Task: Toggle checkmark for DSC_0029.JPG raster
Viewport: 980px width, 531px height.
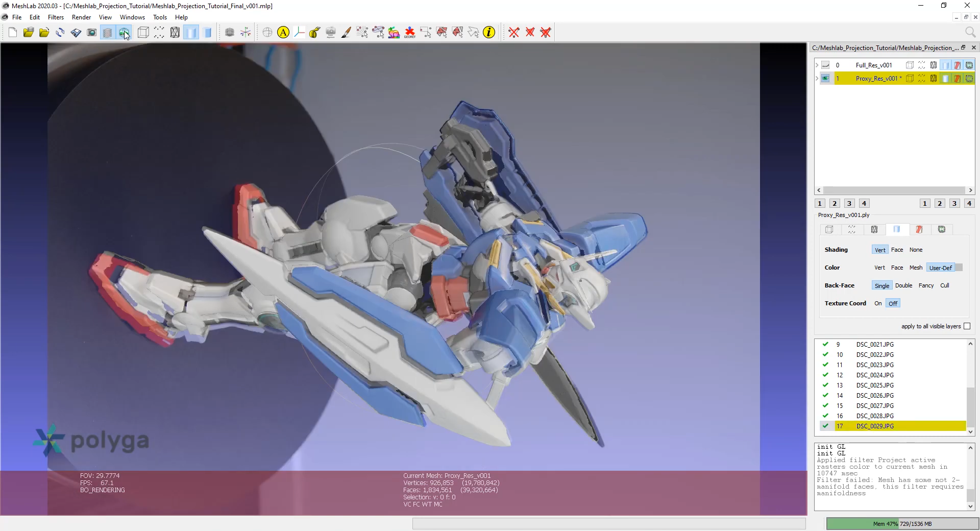Action: (x=825, y=426)
